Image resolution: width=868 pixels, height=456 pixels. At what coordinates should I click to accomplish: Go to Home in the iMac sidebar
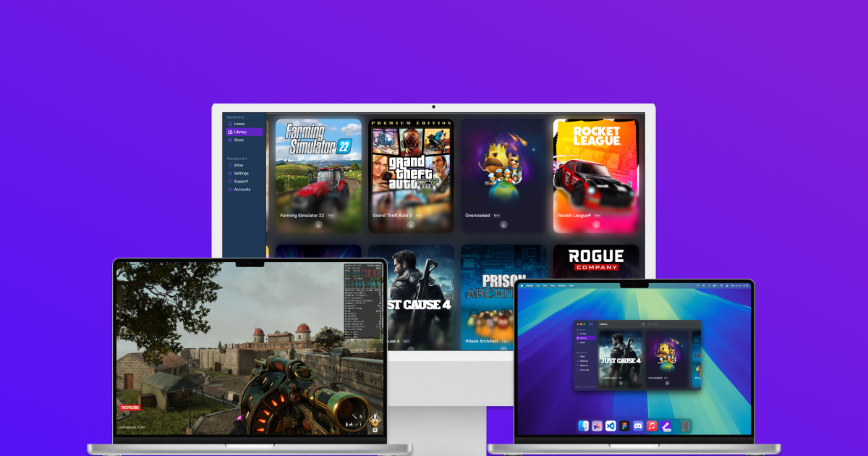(x=239, y=124)
